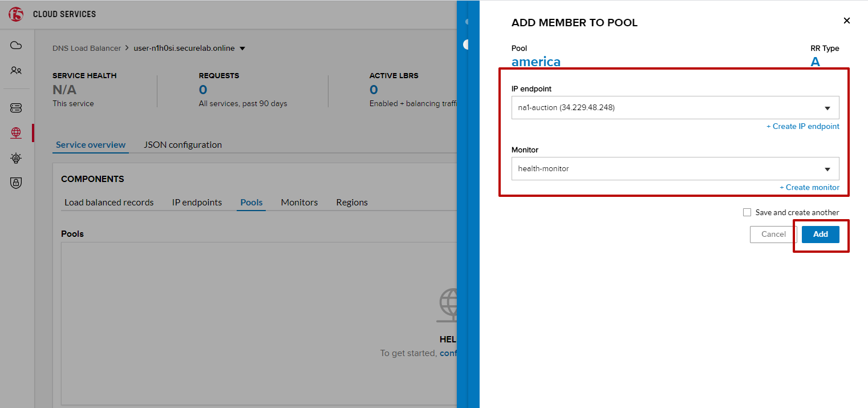The height and width of the screenshot is (408, 868).
Task: Open Load balanced records tab
Action: point(109,203)
